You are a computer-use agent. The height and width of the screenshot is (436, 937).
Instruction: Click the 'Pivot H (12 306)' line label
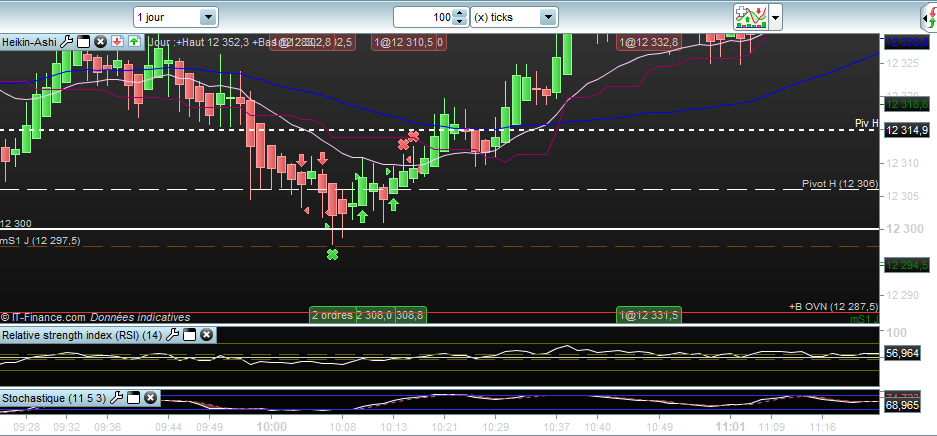point(840,184)
